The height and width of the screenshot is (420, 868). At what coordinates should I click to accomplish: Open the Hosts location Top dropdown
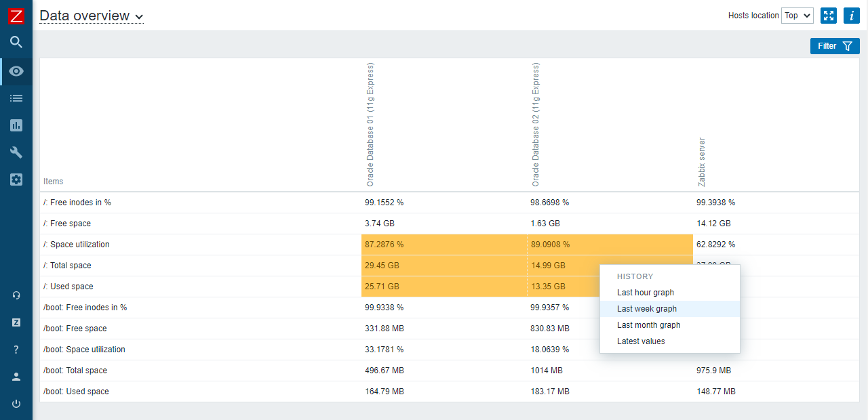[x=797, y=16]
